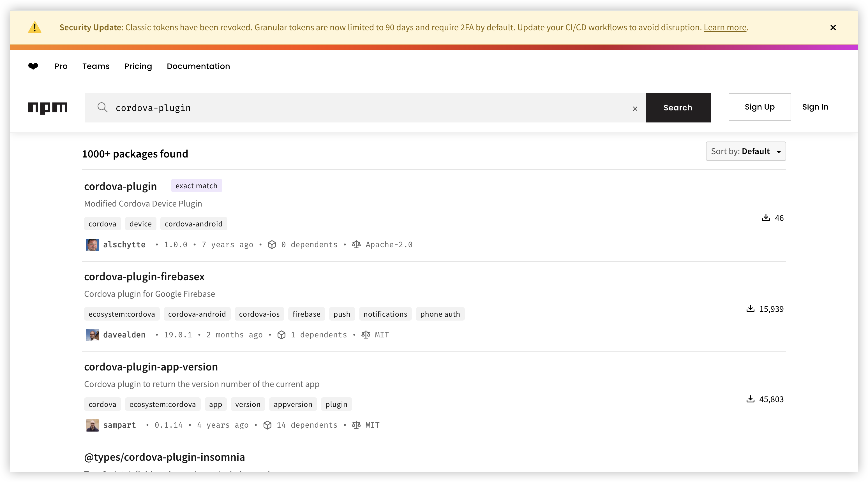Click dave alden's profile avatar
This screenshot has width=868, height=482.
[x=92, y=335]
